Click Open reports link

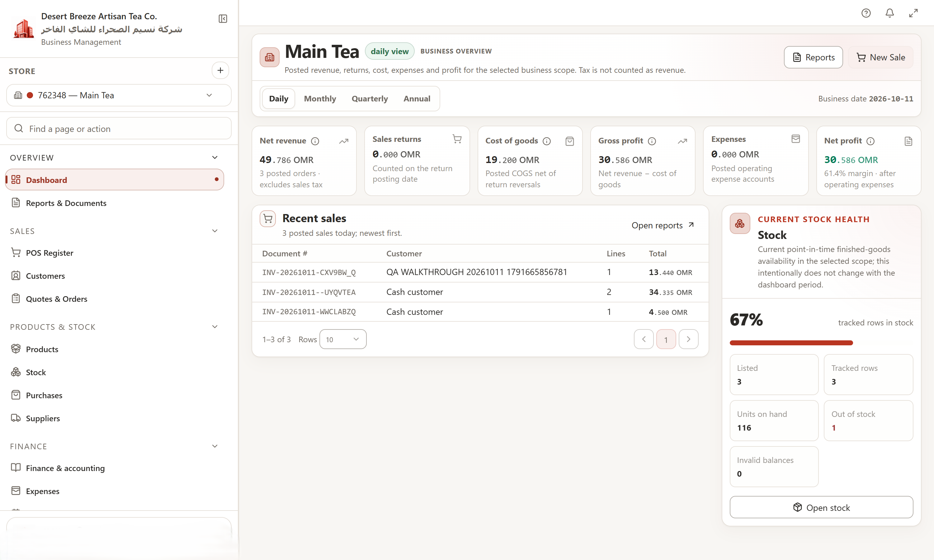click(x=663, y=225)
